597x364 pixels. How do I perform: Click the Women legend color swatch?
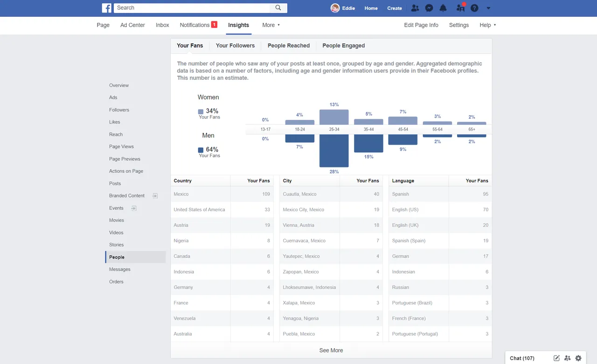click(201, 112)
